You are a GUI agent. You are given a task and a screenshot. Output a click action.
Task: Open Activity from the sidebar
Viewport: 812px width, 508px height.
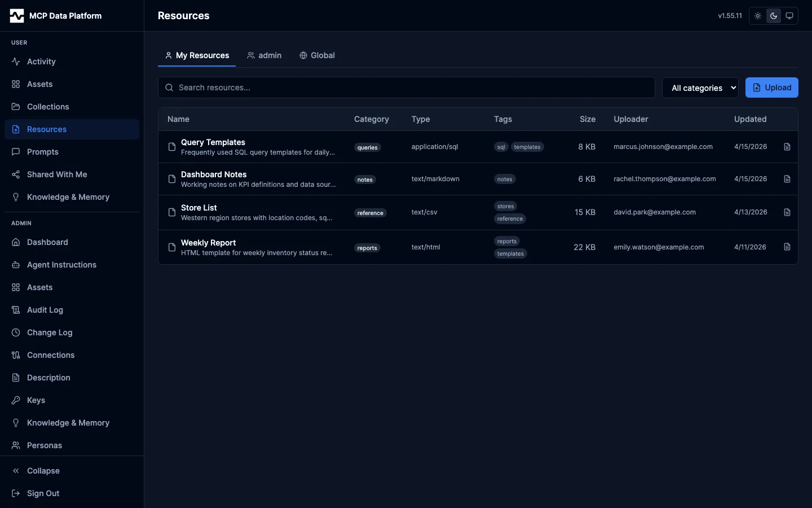[41, 62]
